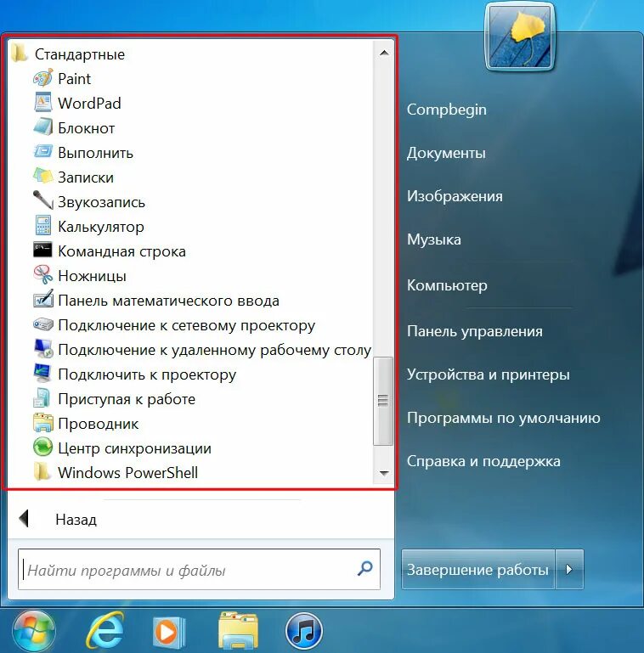Click the сетевому проектору projector icon
This screenshot has height=653, width=644.
point(43,324)
